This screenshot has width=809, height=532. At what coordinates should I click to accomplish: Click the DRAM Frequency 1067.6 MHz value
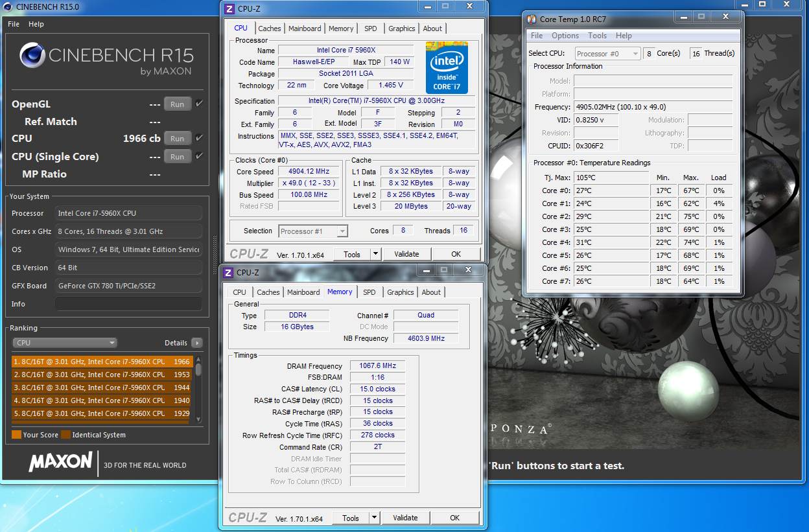pos(378,365)
